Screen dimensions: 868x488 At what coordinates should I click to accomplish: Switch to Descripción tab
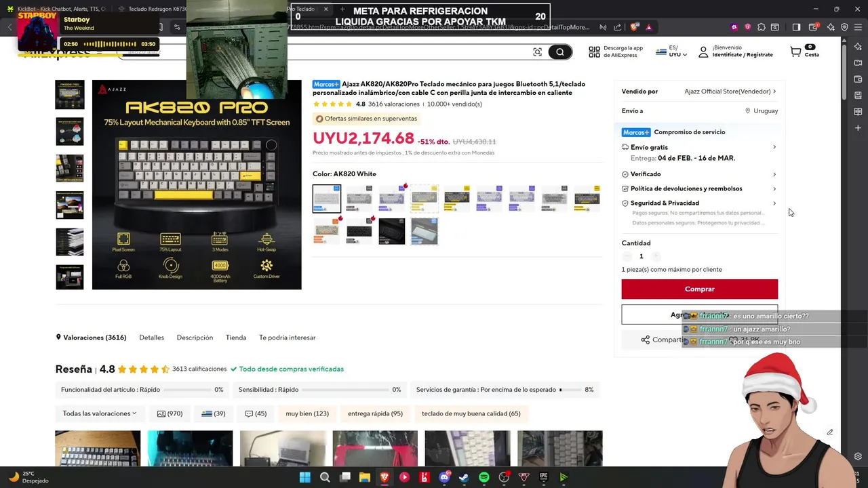(195, 338)
